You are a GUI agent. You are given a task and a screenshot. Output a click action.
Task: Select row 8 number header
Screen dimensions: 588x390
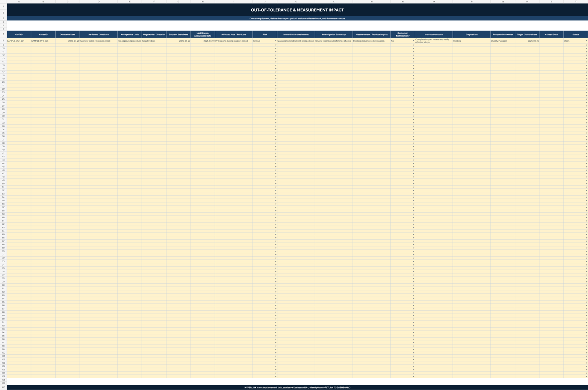tap(3, 41)
